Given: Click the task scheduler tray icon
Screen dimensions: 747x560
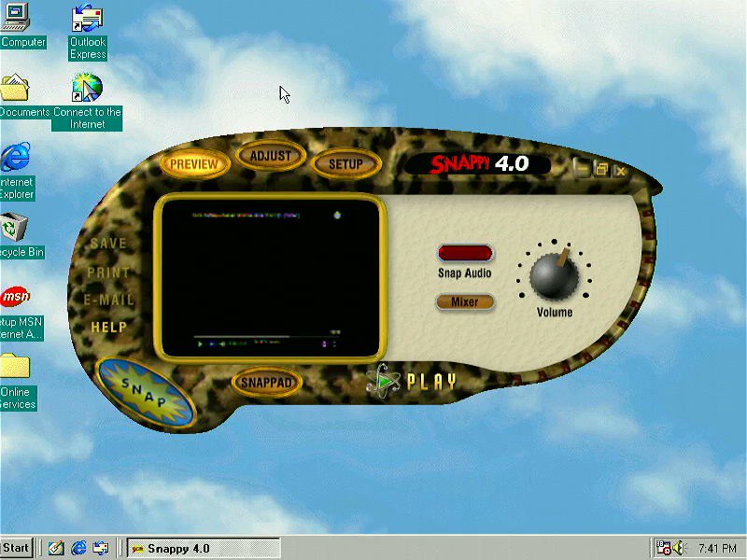Looking at the screenshot, I should [663, 548].
